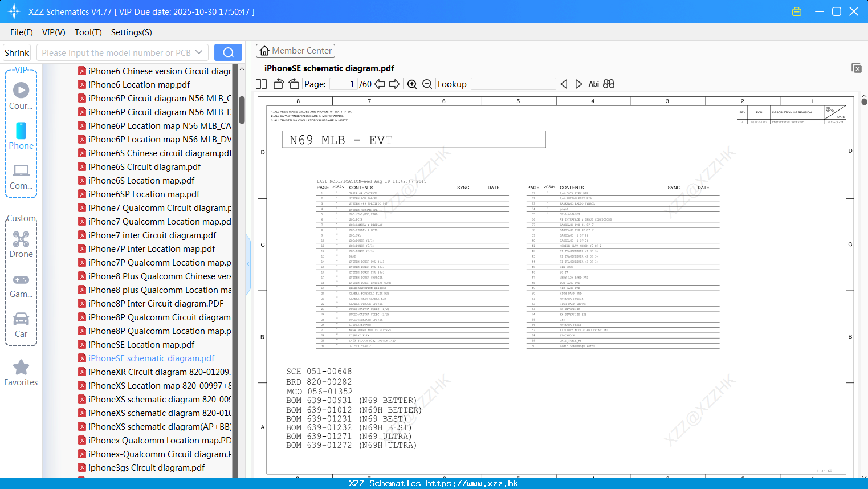This screenshot has height=489, width=868.
Task: Click the N69 MLB - EVT title
Action: pyautogui.click(x=341, y=140)
